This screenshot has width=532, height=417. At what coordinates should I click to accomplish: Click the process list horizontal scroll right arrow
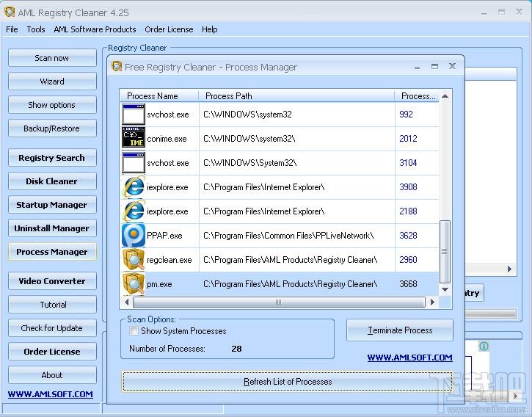(432, 302)
